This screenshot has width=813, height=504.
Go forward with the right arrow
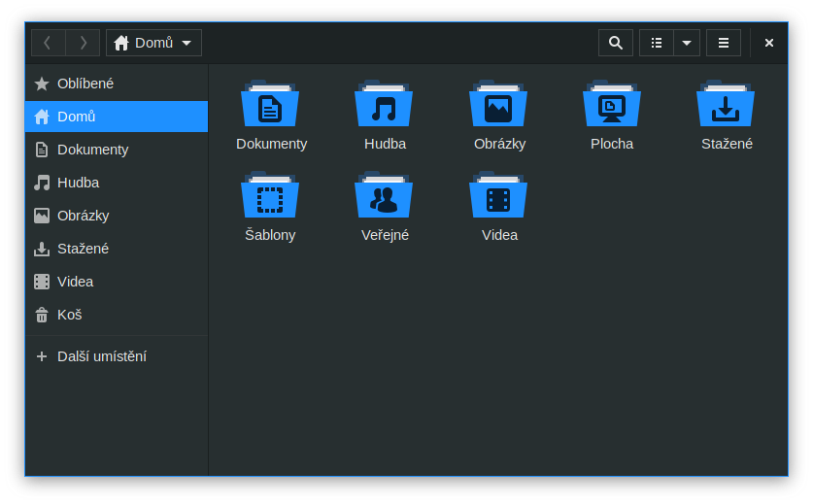[83, 43]
